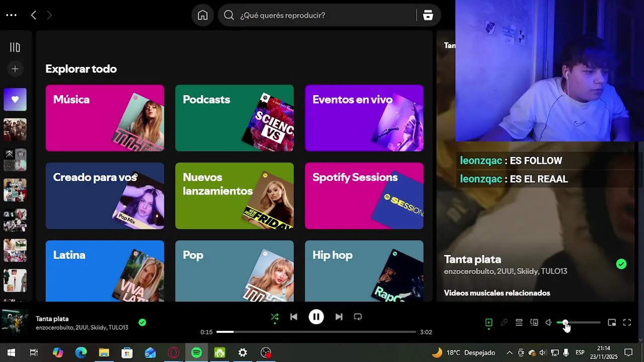
Task: Open the Spotify Sessions card
Action: point(364,196)
